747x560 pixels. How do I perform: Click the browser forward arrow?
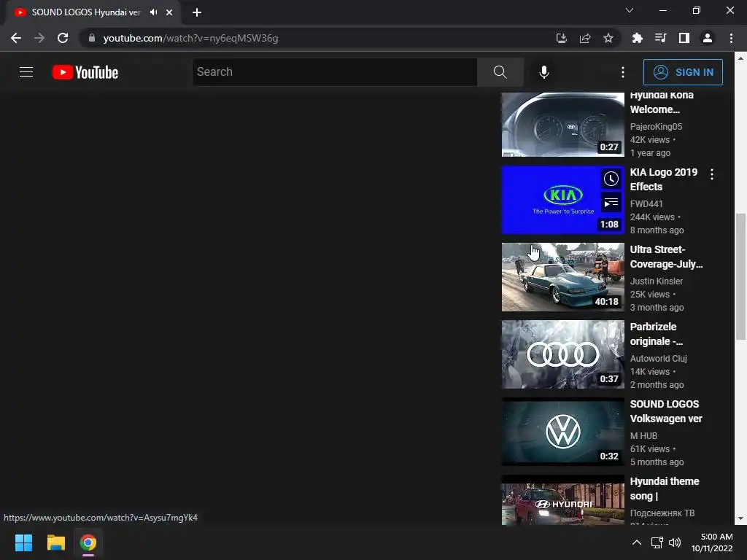click(x=39, y=38)
